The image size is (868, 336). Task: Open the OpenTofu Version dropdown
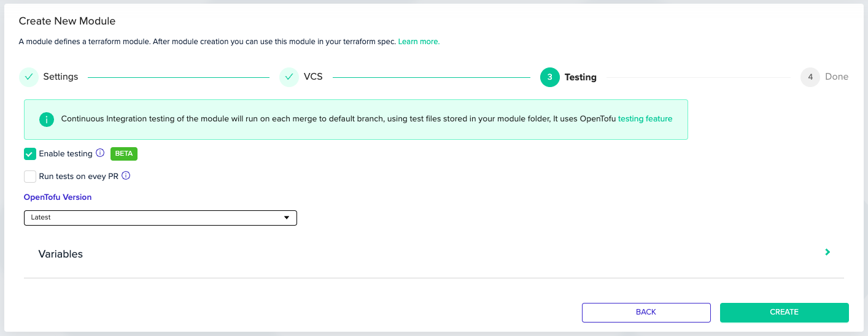tap(160, 218)
